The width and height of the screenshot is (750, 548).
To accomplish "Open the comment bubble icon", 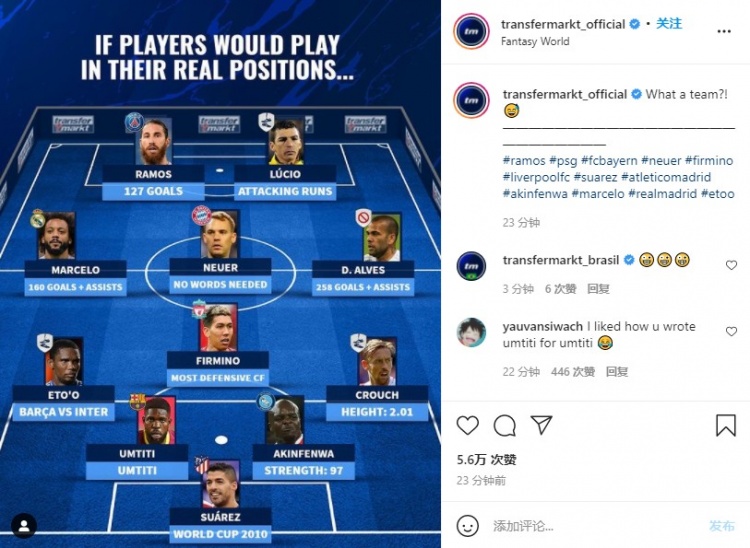I will tap(505, 425).
